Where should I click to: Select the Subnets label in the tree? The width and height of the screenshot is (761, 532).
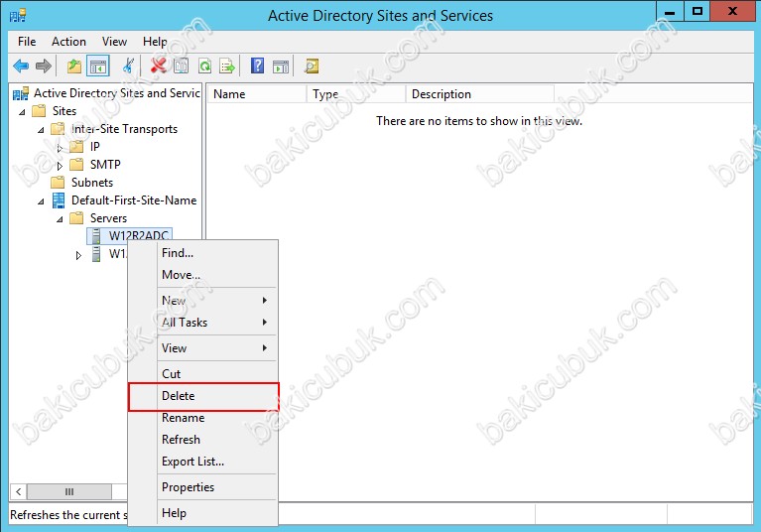pyautogui.click(x=92, y=183)
